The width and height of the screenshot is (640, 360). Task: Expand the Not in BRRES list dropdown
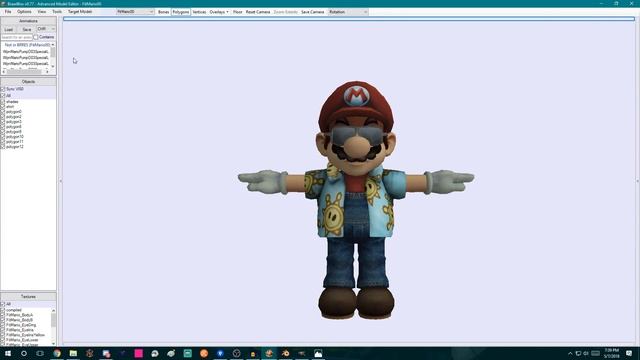[28, 45]
